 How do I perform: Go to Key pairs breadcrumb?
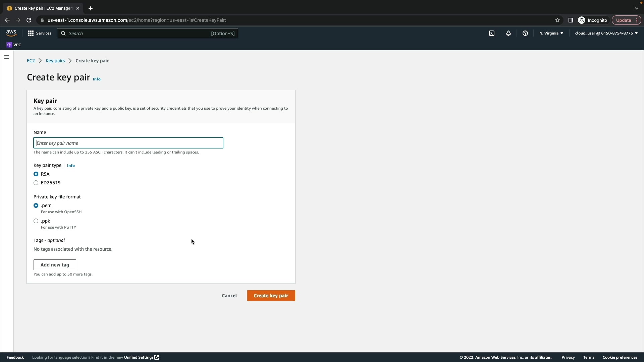[55, 61]
